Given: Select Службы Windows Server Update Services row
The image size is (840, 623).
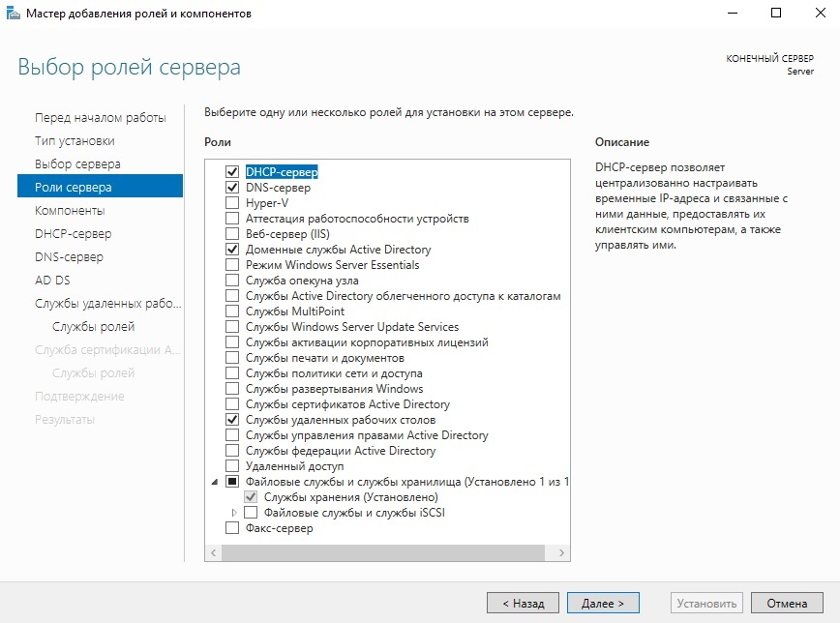Looking at the screenshot, I should point(351,327).
